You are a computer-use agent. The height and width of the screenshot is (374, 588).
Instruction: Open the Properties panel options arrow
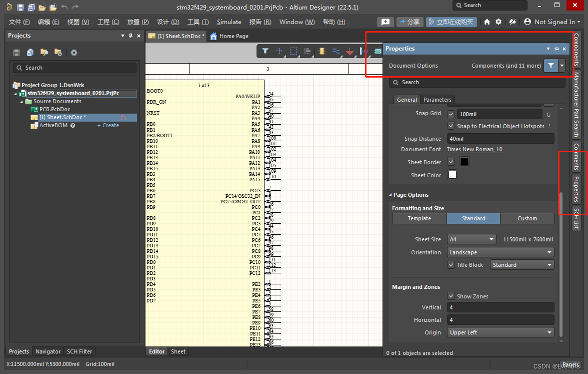click(548, 49)
